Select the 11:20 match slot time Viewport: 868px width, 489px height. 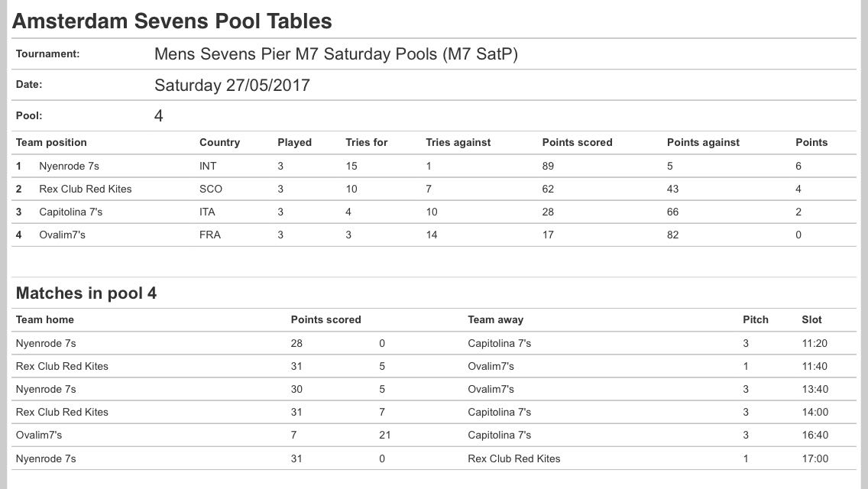pyautogui.click(x=815, y=343)
